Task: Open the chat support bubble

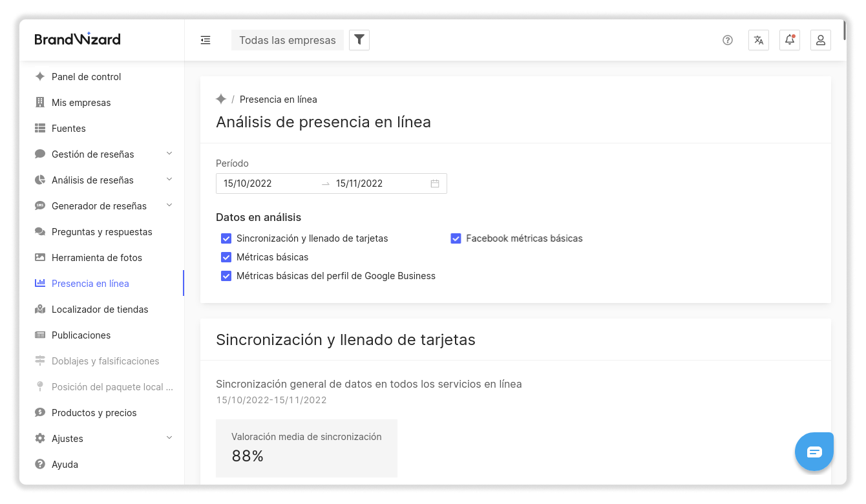Action: tap(814, 452)
